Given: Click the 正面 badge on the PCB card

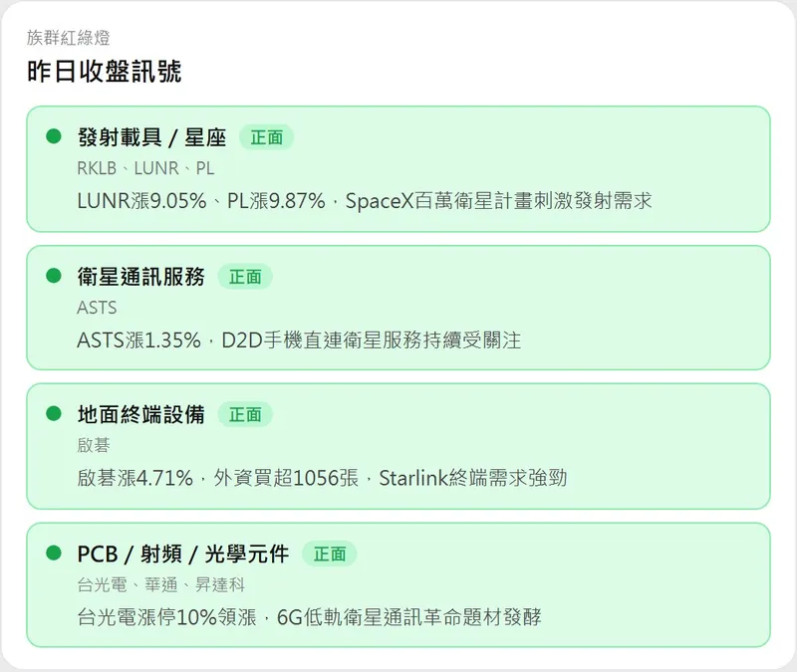Looking at the screenshot, I should tap(329, 555).
